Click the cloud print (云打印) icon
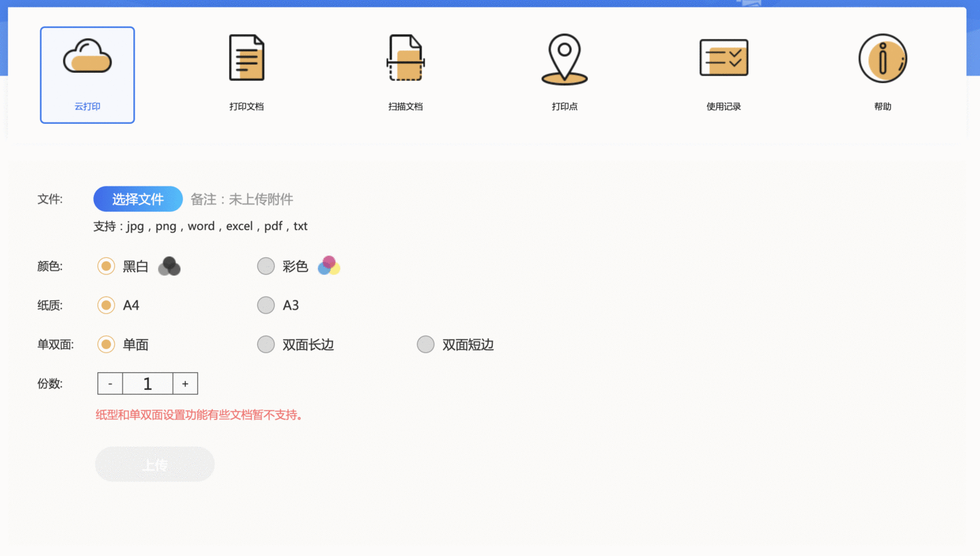Image resolution: width=980 pixels, height=556 pixels. [87, 57]
